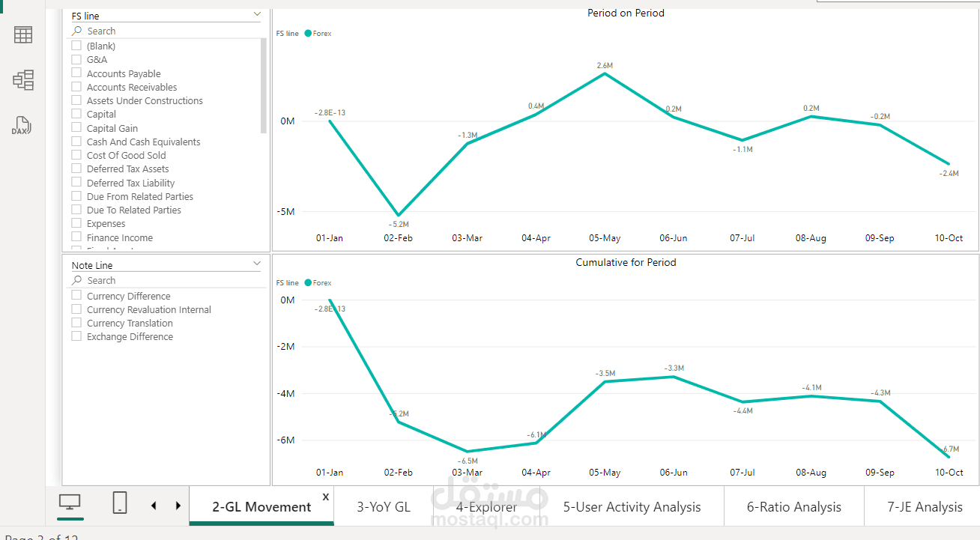The height and width of the screenshot is (540, 980).
Task: Click the FS line list scrollbar
Action: click(x=264, y=86)
